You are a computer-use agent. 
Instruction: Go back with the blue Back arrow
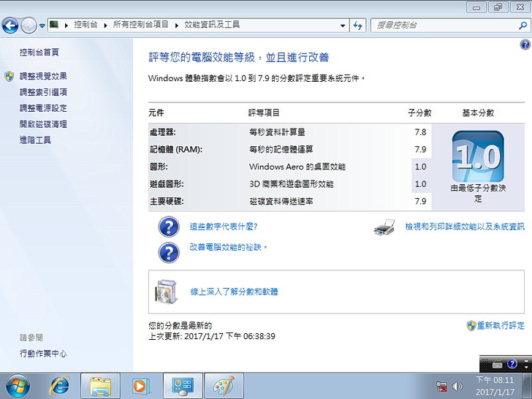[x=10, y=25]
